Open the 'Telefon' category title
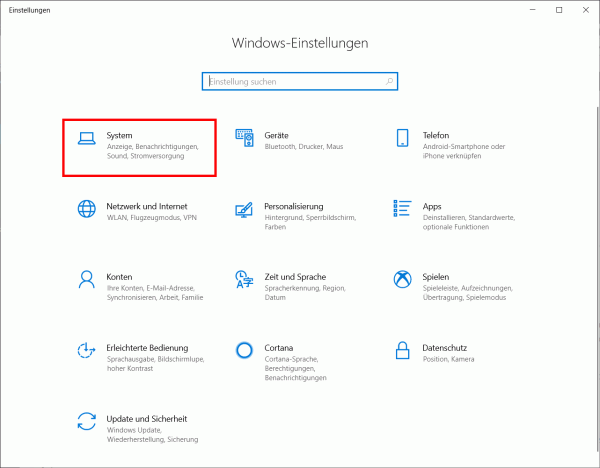The height and width of the screenshot is (468, 600). [435, 135]
